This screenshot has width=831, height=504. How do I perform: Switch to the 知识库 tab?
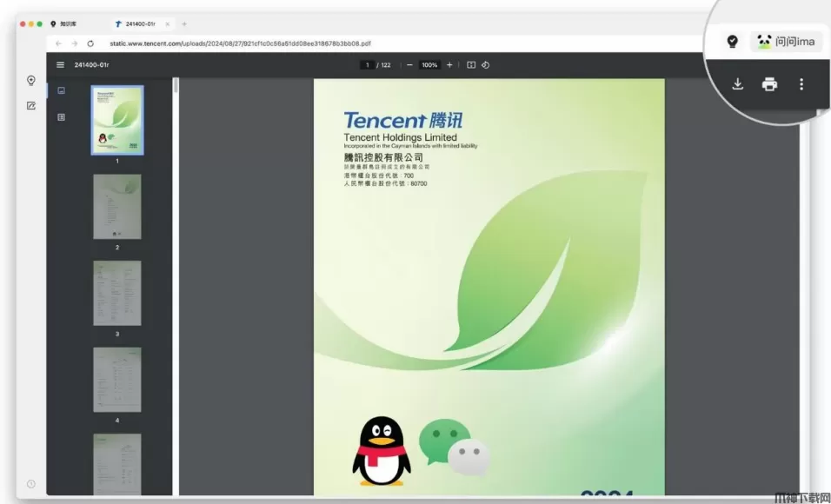click(x=64, y=23)
